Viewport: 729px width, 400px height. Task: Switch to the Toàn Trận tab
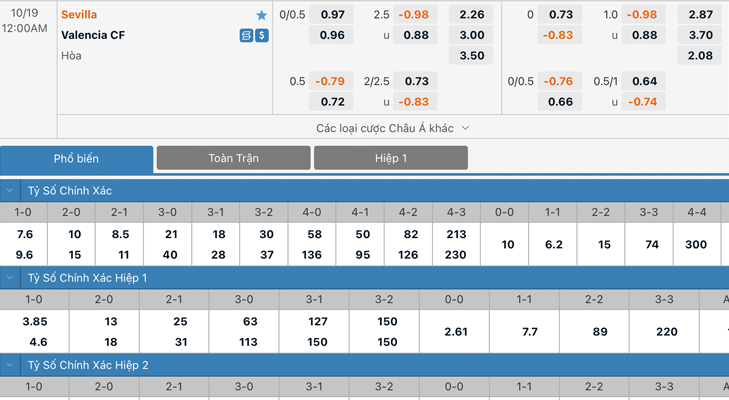(233, 158)
